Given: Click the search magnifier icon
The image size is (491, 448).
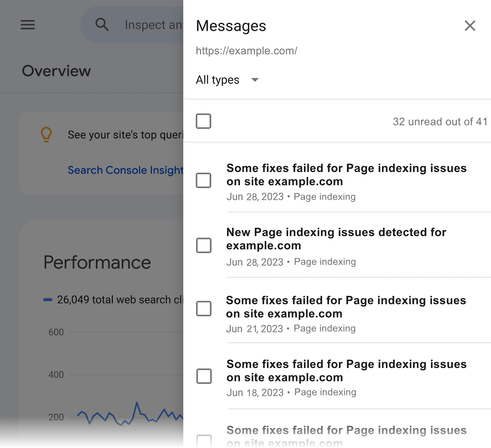Looking at the screenshot, I should coord(102,25).
